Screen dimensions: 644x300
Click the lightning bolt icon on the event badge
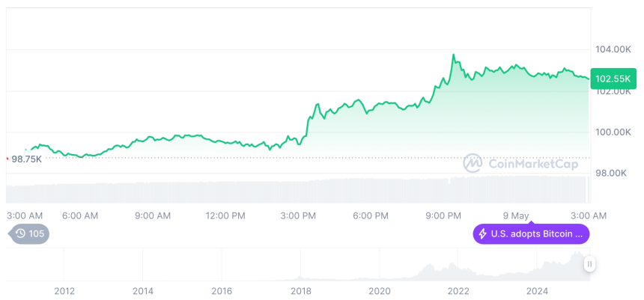[x=483, y=234]
